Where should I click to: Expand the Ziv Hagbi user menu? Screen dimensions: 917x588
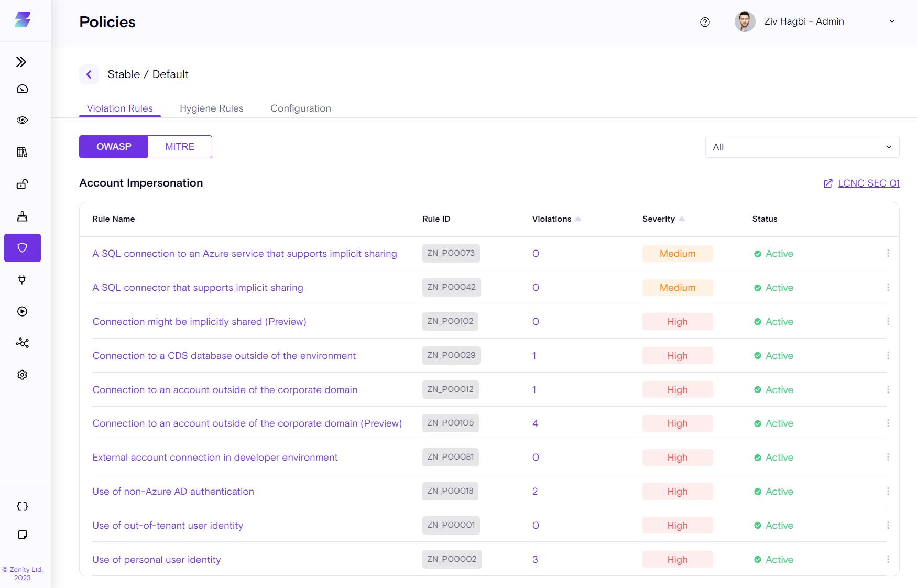891,21
